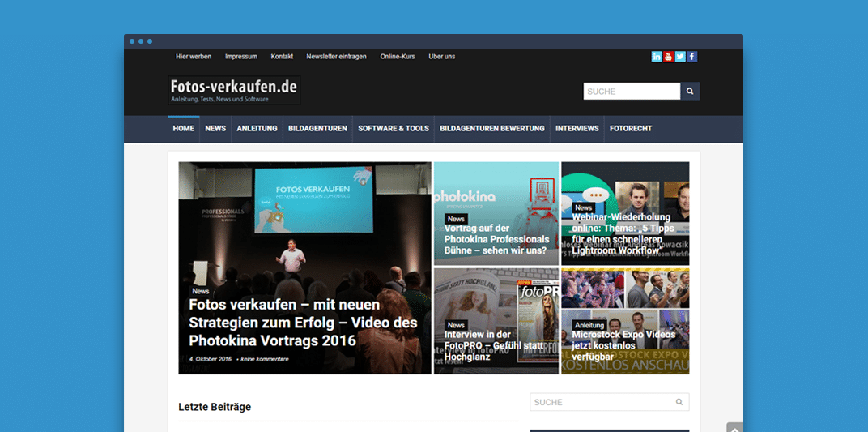
Task: Click the Hier werben link
Action: click(194, 57)
